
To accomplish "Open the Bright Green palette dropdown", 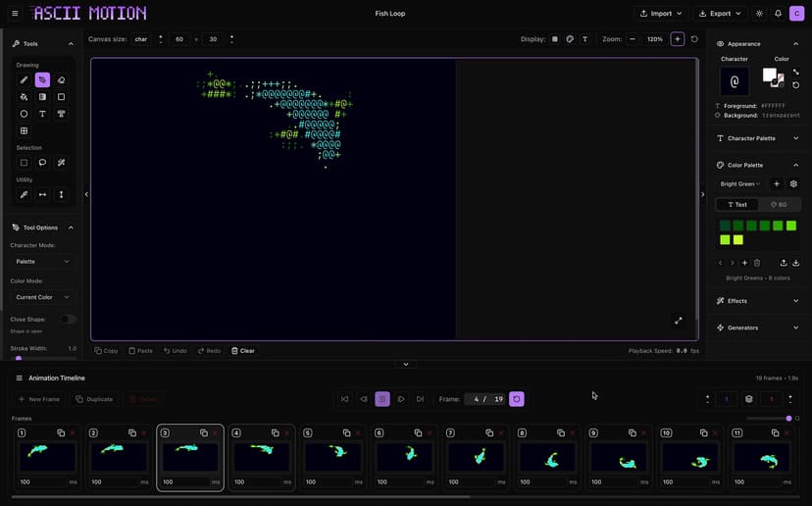I will tap(740, 183).
